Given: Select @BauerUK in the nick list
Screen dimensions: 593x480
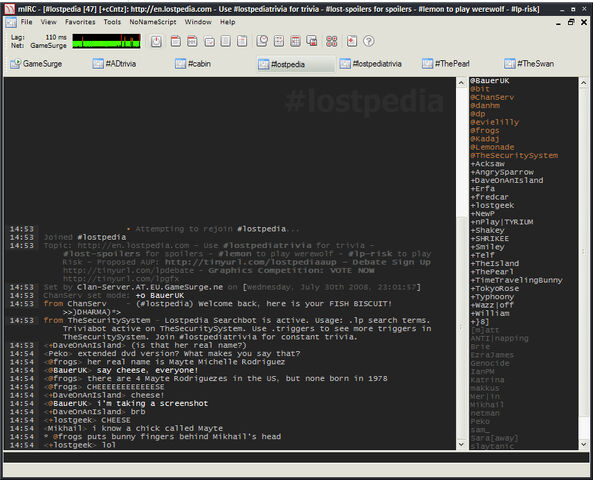Looking at the screenshot, I should [489, 81].
